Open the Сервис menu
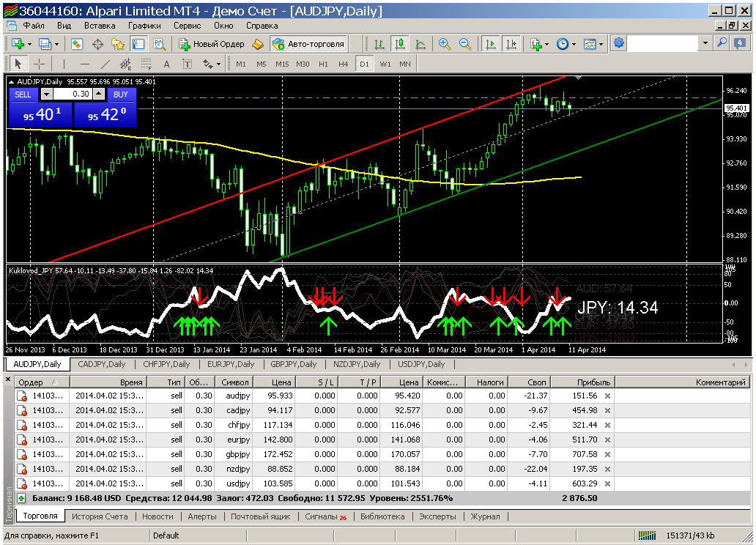This screenshot has width=756, height=545. pos(187,26)
